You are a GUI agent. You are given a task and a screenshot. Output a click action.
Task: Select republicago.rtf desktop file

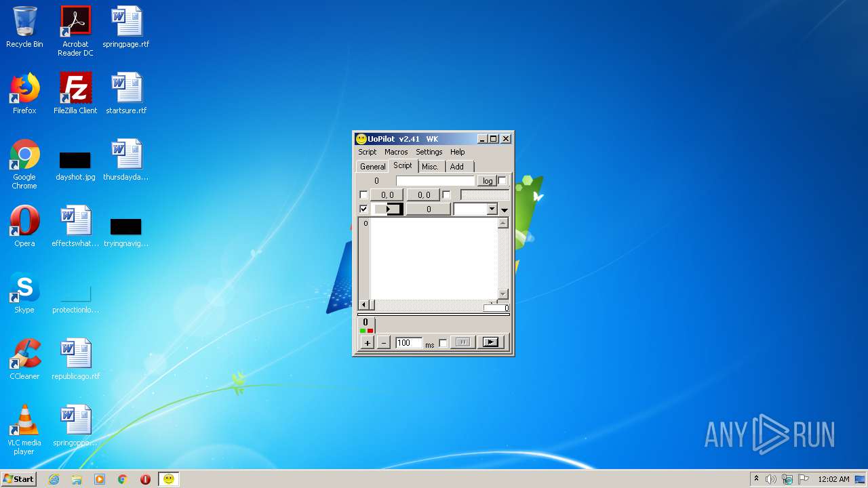75,359
